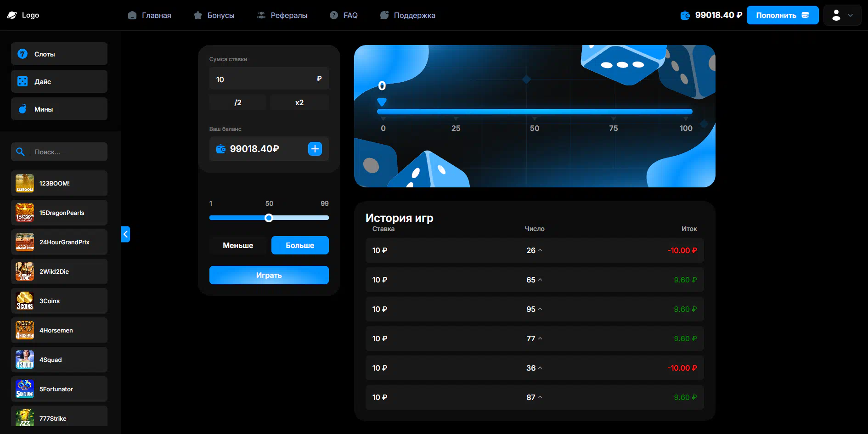This screenshot has width=868, height=434.
Task: Open the Бонусы menu item
Action: [x=214, y=15]
